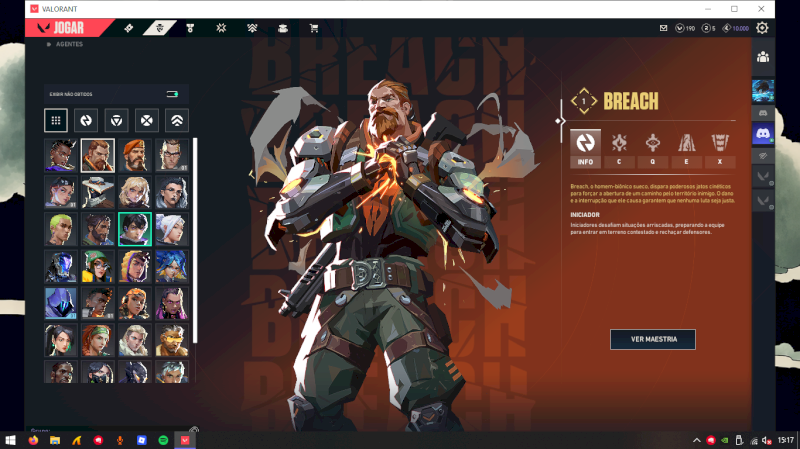Viewport: 800px width, 449px height.
Task: Filter agents by Sentinel role icon
Action: pyautogui.click(x=116, y=120)
